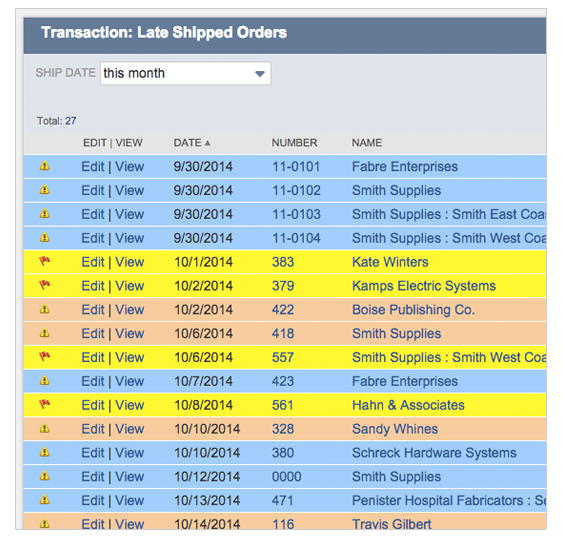Click the NAME column header
Image resolution: width=565 pixels, height=541 pixels.
(367, 143)
